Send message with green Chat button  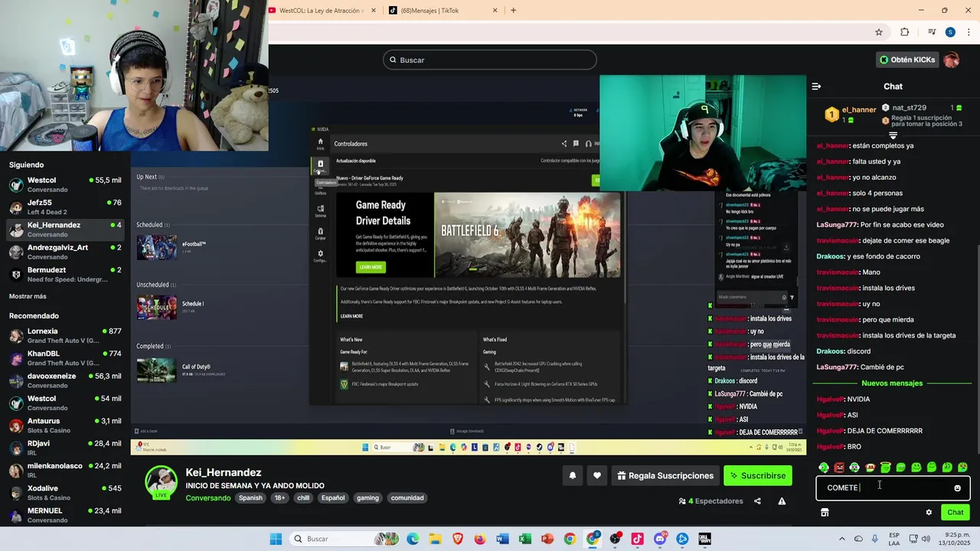955,513
